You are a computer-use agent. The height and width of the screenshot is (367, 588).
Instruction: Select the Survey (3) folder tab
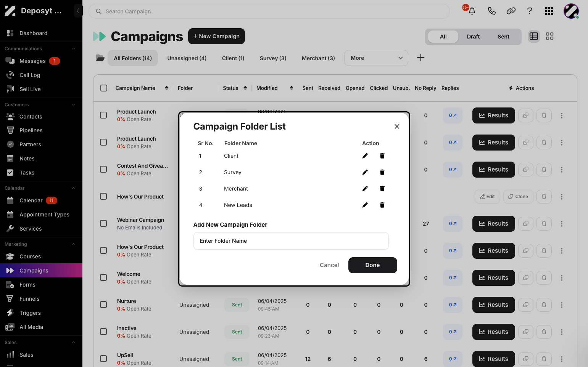click(x=273, y=58)
